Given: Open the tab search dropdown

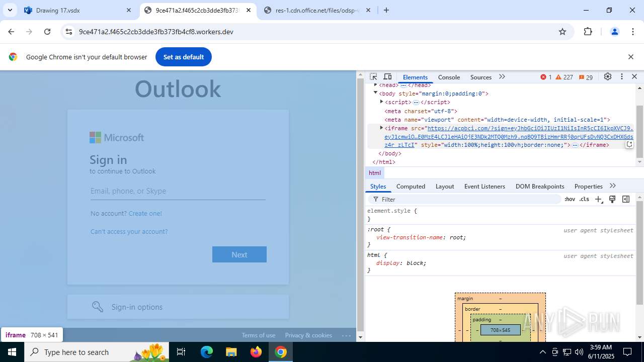Looking at the screenshot, I should 10,10.
